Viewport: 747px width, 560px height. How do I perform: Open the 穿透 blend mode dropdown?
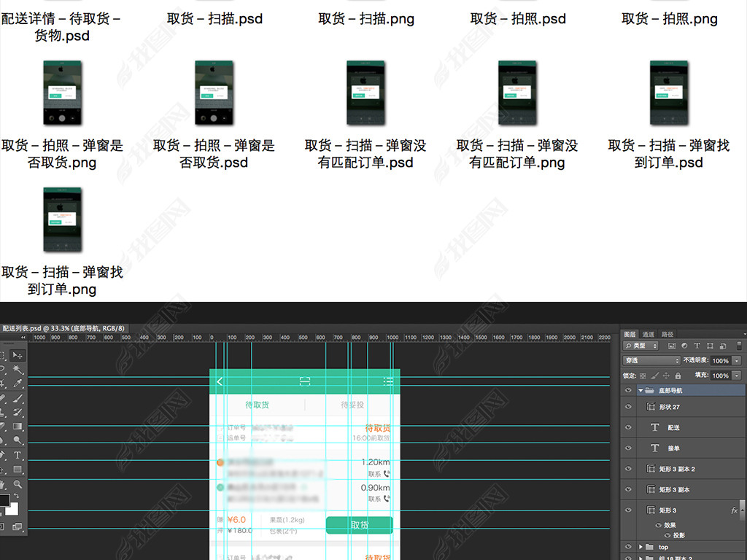(x=651, y=361)
